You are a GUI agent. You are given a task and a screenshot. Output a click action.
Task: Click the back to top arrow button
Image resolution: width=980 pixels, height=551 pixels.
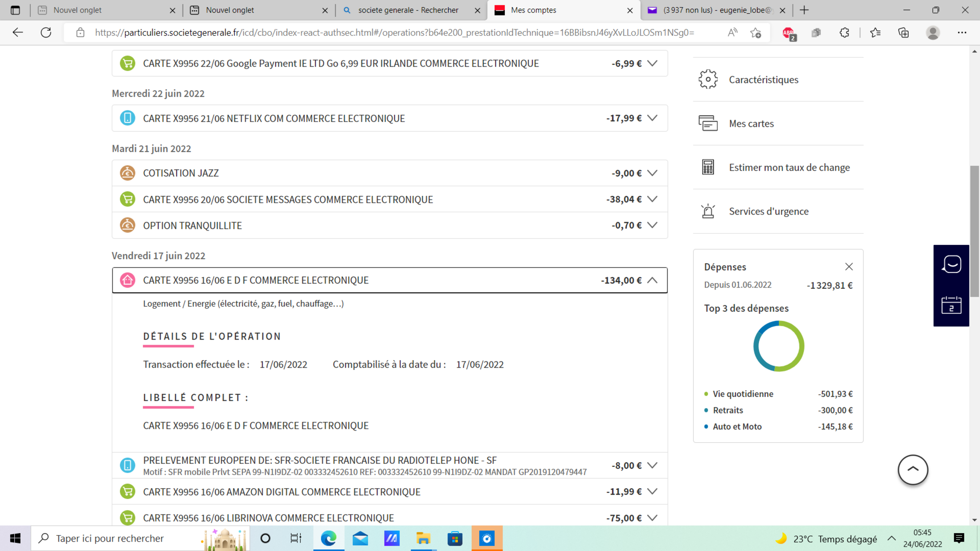click(913, 470)
